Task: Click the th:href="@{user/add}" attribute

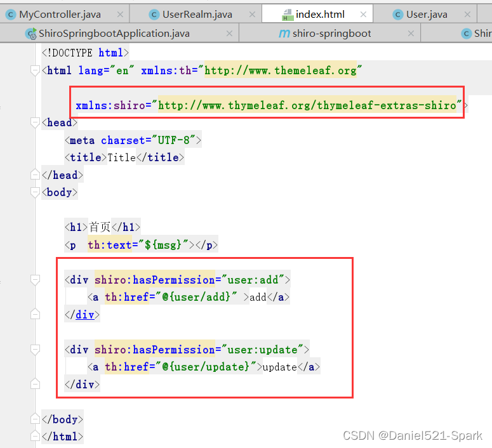Action: point(171,297)
